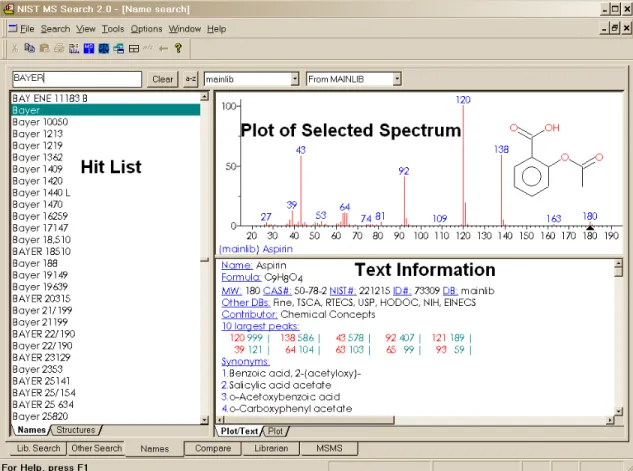633x471 pixels.
Task: Click synonym Salicylic acid acetate
Action: (x=280, y=385)
